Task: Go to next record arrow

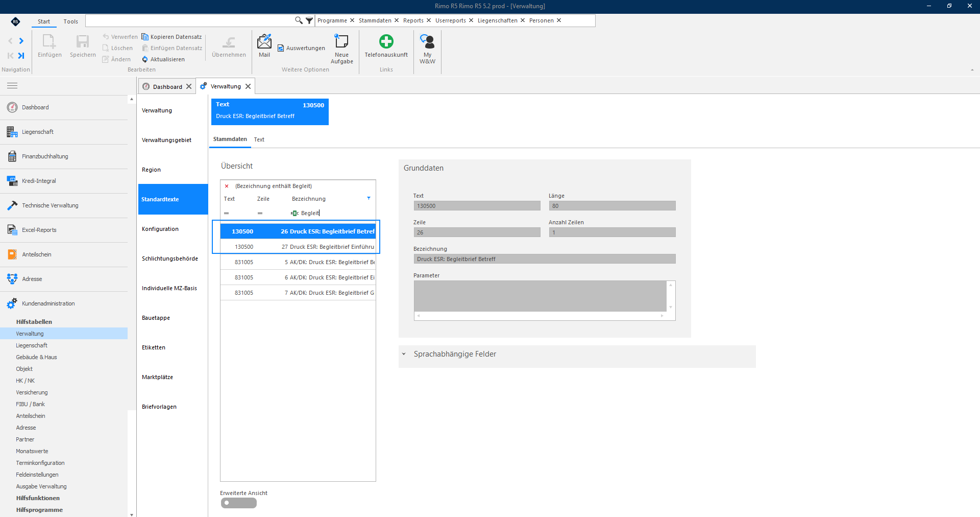Action: 21,41
